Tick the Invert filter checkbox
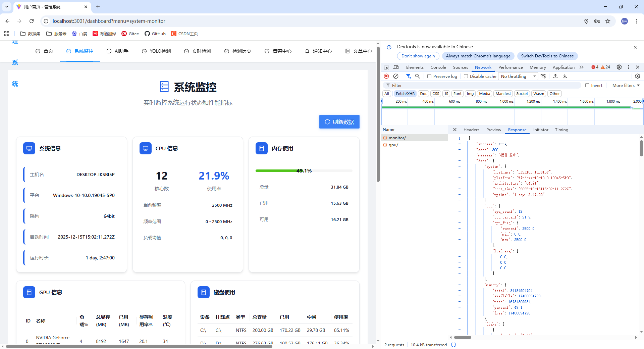Screen dimensions: 644x349 click(587, 85)
